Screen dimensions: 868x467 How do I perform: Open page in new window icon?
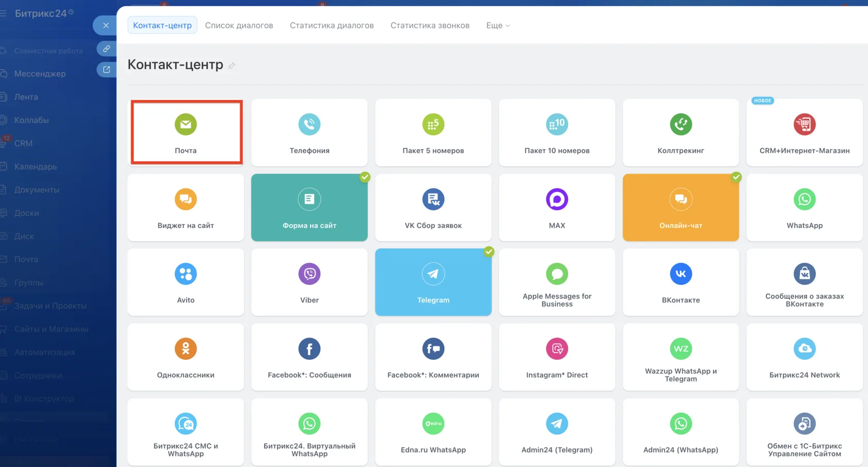106,69
